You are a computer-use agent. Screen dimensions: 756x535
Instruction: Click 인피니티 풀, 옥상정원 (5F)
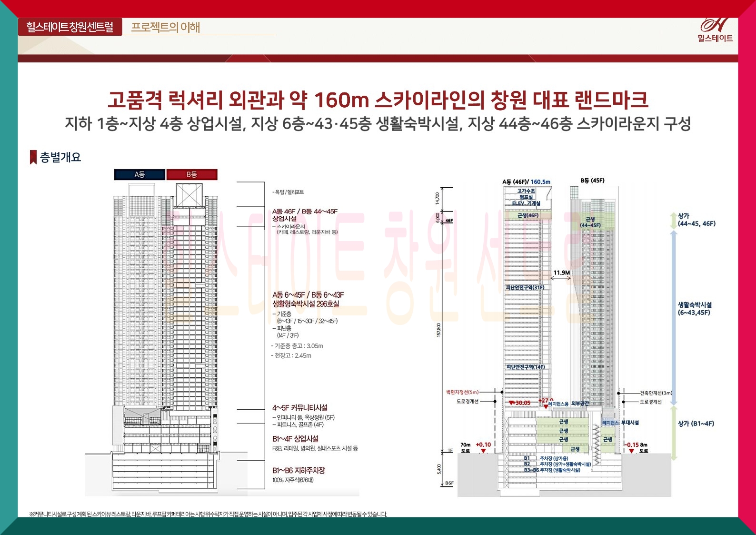304,418
